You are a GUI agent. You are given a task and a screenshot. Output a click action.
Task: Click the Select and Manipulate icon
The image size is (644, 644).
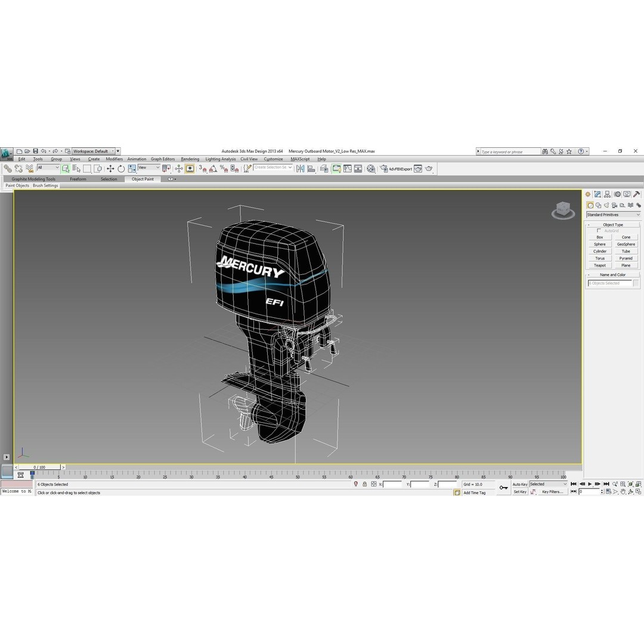point(179,168)
